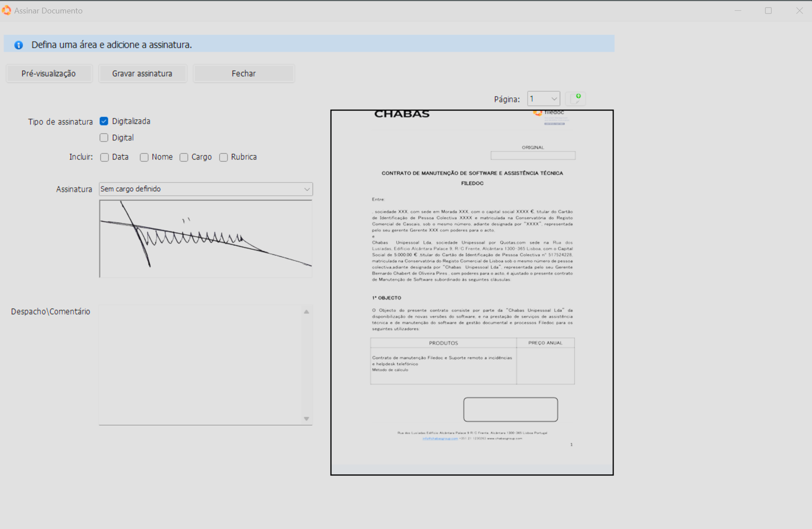812x529 pixels.
Task: Click the add signature area icon
Action: [x=575, y=99]
